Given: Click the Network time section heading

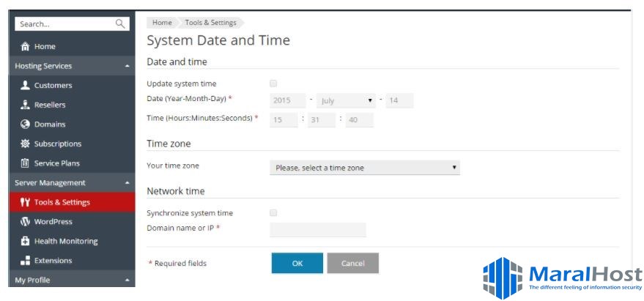Looking at the screenshot, I should coord(175,191).
